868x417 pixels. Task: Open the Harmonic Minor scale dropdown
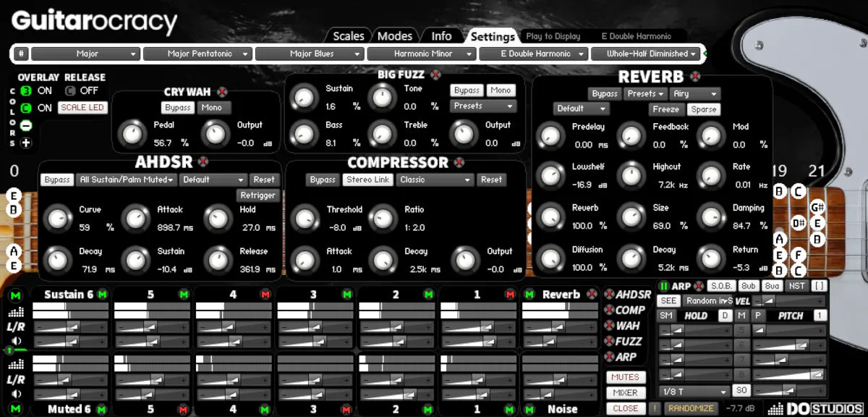coord(421,54)
